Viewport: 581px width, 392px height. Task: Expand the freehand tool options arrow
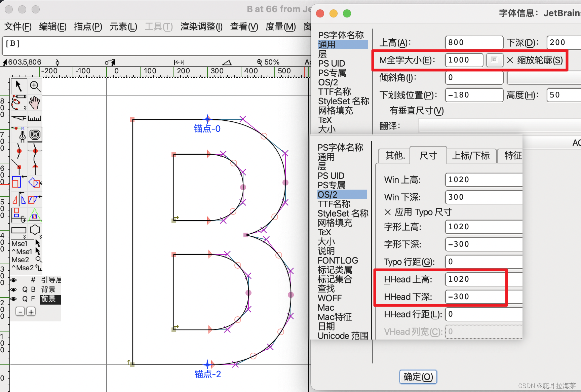tap(25, 108)
